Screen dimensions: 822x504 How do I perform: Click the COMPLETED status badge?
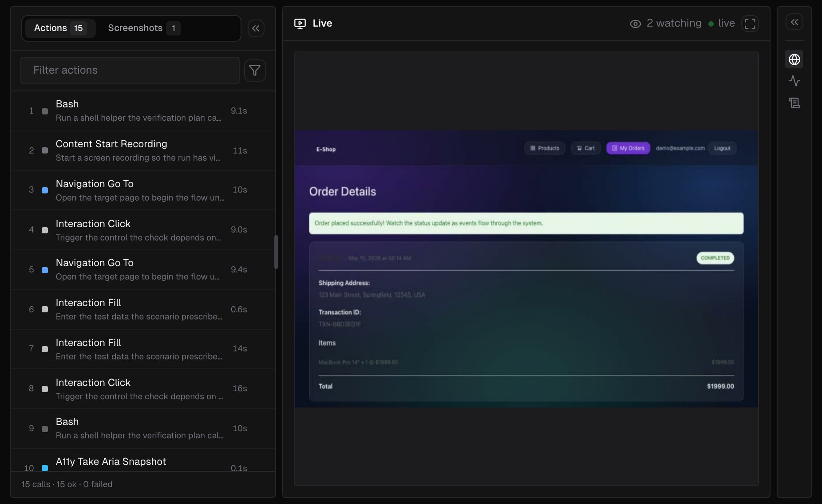(x=715, y=258)
